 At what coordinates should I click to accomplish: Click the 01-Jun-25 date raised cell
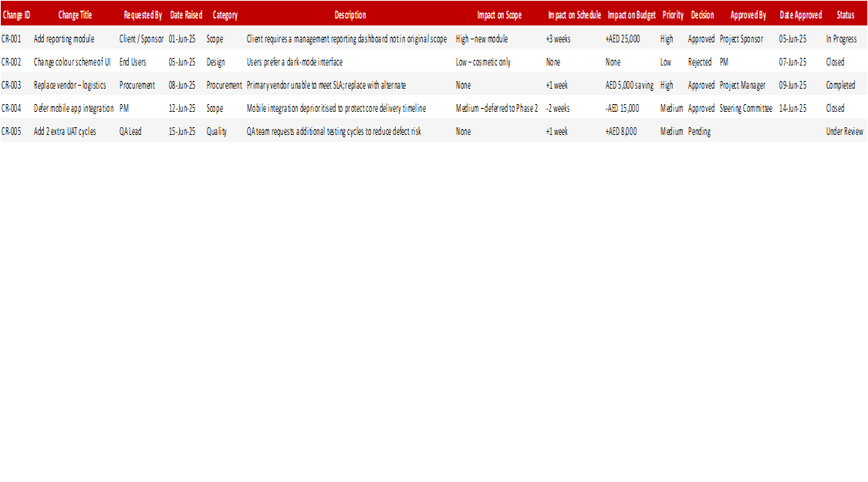(182, 39)
